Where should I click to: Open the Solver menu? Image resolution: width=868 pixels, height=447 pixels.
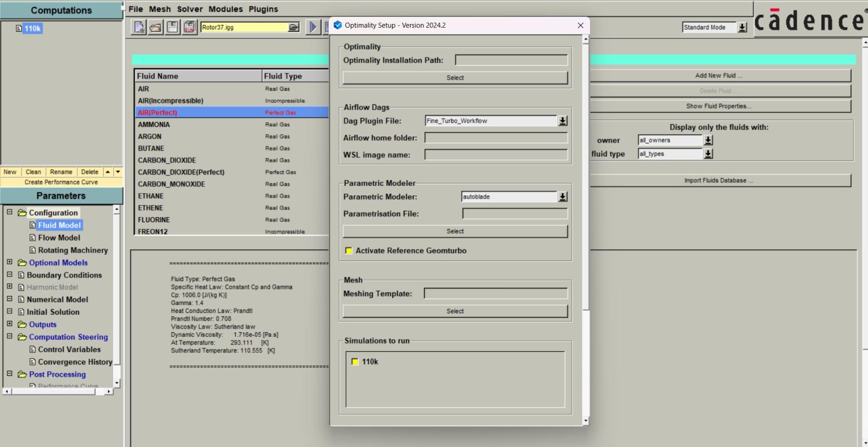(190, 9)
